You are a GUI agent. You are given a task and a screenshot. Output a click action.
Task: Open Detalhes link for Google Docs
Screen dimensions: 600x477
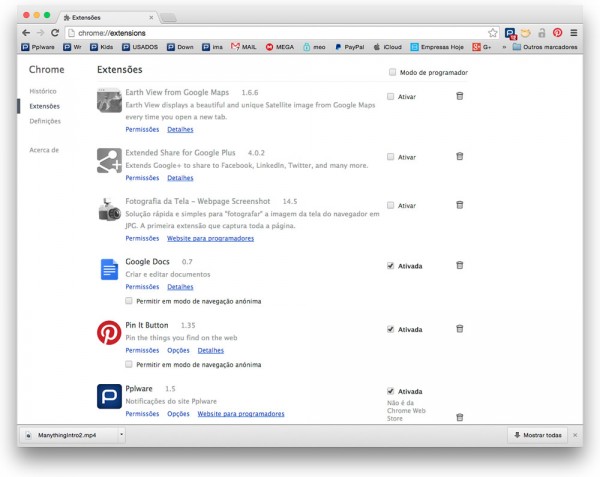180,287
